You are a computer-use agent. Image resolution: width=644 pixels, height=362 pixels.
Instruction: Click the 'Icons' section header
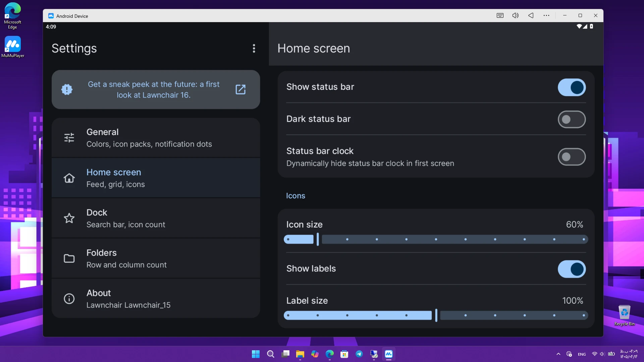pos(296,196)
